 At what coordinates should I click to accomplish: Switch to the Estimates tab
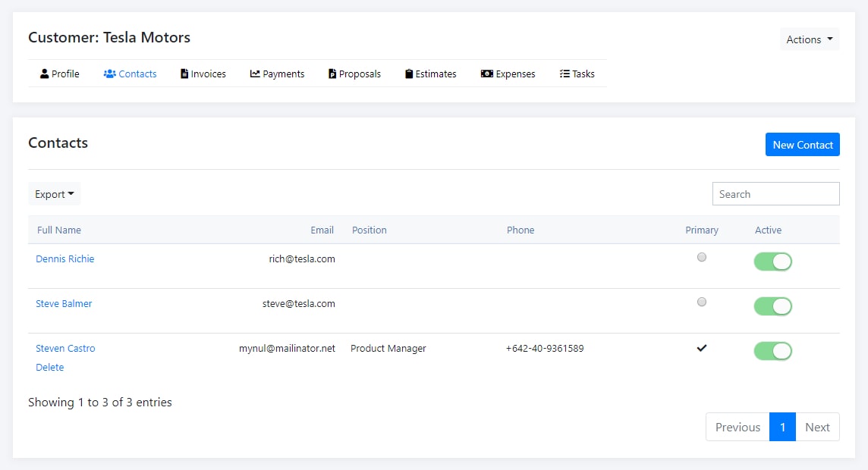431,74
